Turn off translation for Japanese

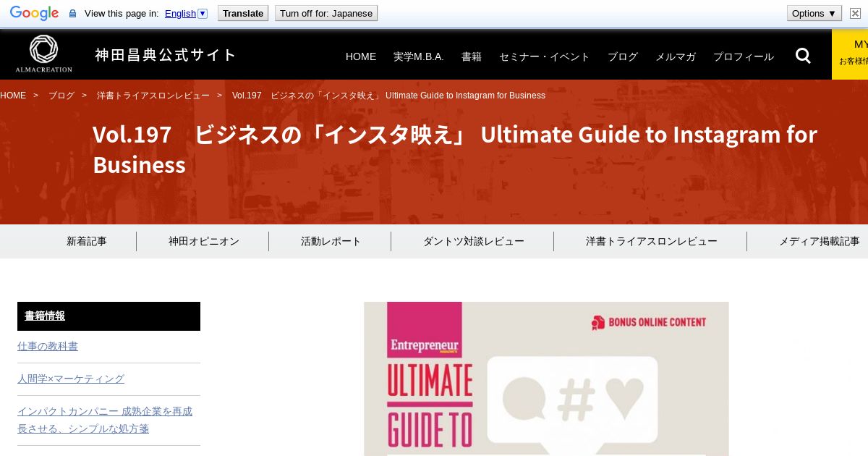coord(326,13)
